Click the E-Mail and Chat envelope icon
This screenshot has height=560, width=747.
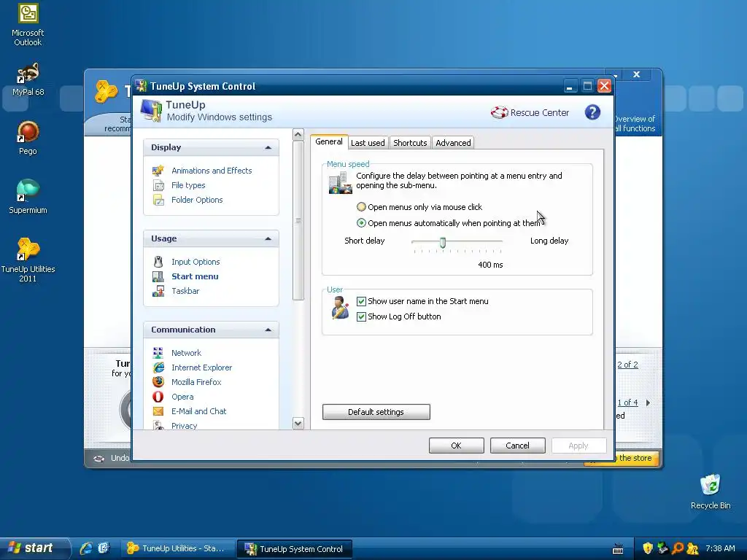tap(158, 411)
